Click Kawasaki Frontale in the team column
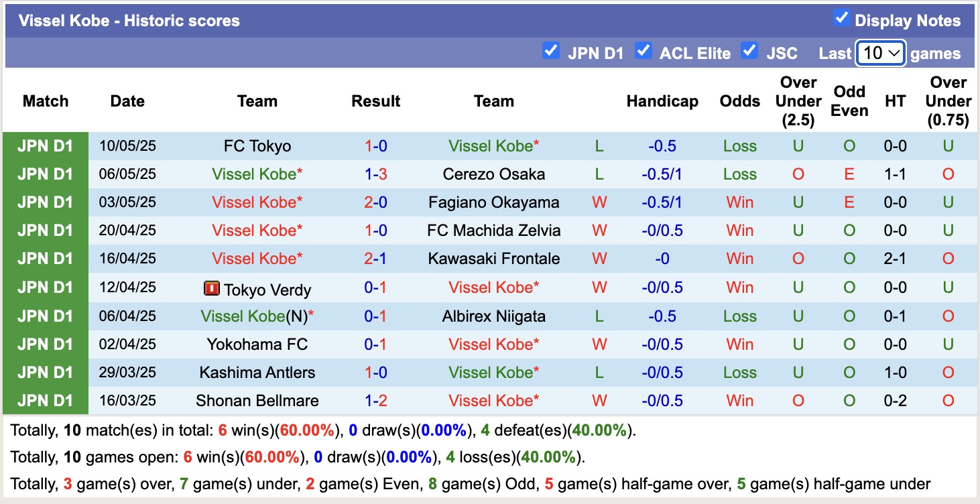The image size is (980, 504). coord(494,259)
